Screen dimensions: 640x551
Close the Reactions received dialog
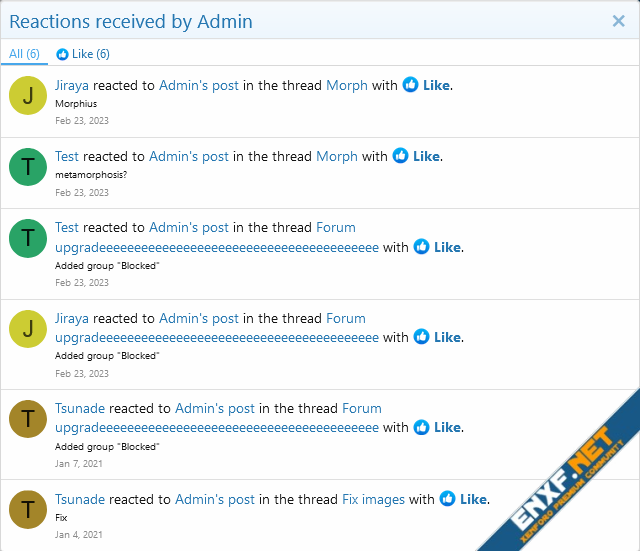(x=618, y=21)
